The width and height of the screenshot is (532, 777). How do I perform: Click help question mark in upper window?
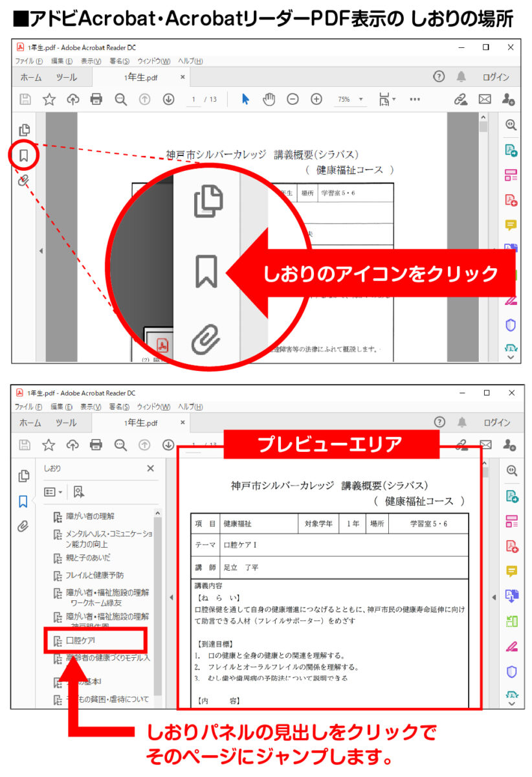(x=439, y=76)
